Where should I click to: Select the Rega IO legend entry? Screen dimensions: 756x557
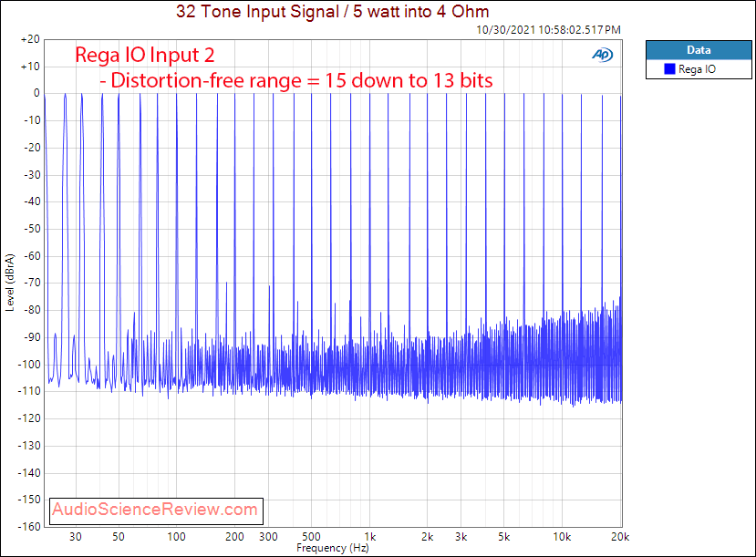click(697, 69)
